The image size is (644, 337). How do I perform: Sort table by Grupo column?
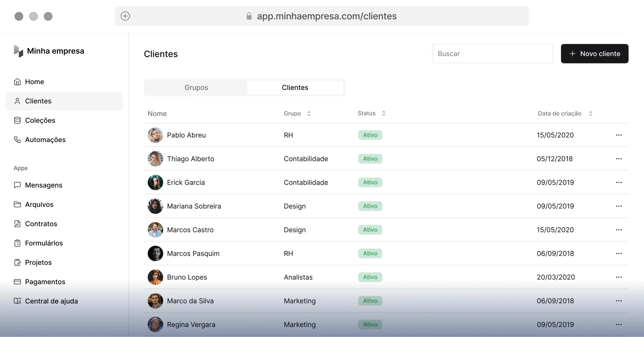tap(309, 113)
